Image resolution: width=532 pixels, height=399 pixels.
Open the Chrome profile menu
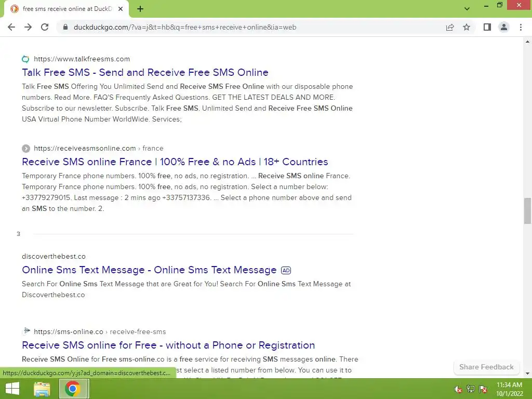tap(504, 27)
